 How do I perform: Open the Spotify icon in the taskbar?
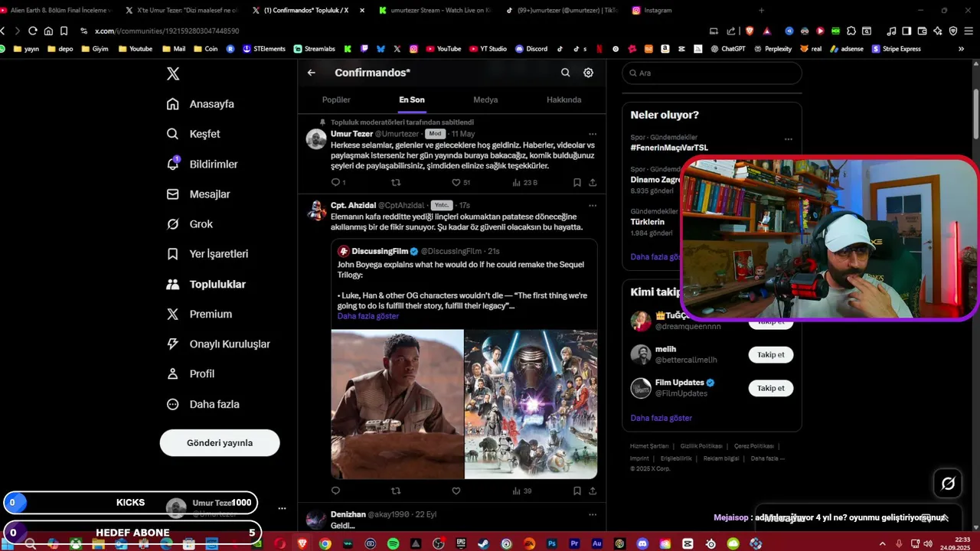(x=393, y=543)
